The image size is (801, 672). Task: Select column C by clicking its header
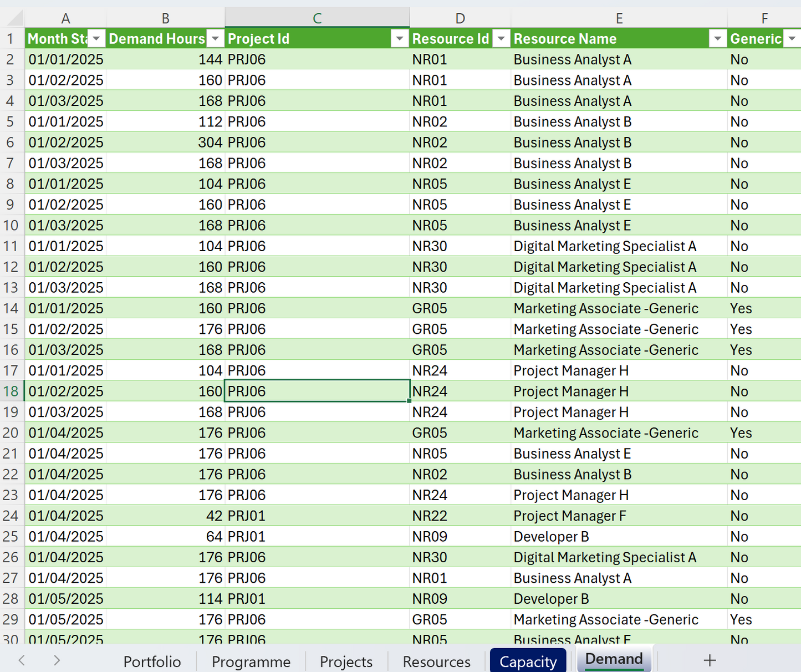click(317, 17)
